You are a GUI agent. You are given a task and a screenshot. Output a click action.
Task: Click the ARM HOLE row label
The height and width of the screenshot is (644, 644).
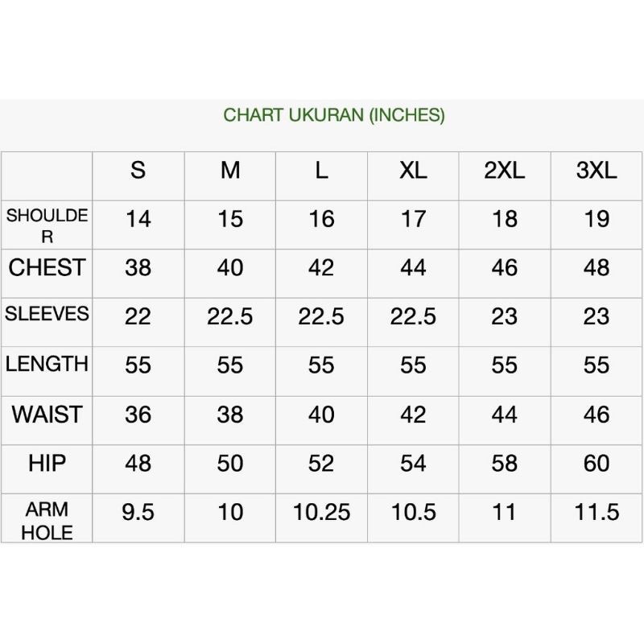click(x=48, y=520)
